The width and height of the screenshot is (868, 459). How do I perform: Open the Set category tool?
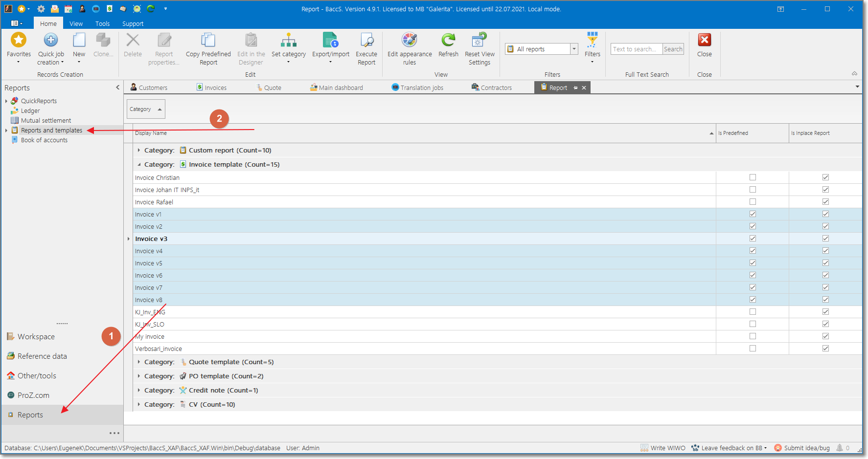pyautogui.click(x=289, y=40)
